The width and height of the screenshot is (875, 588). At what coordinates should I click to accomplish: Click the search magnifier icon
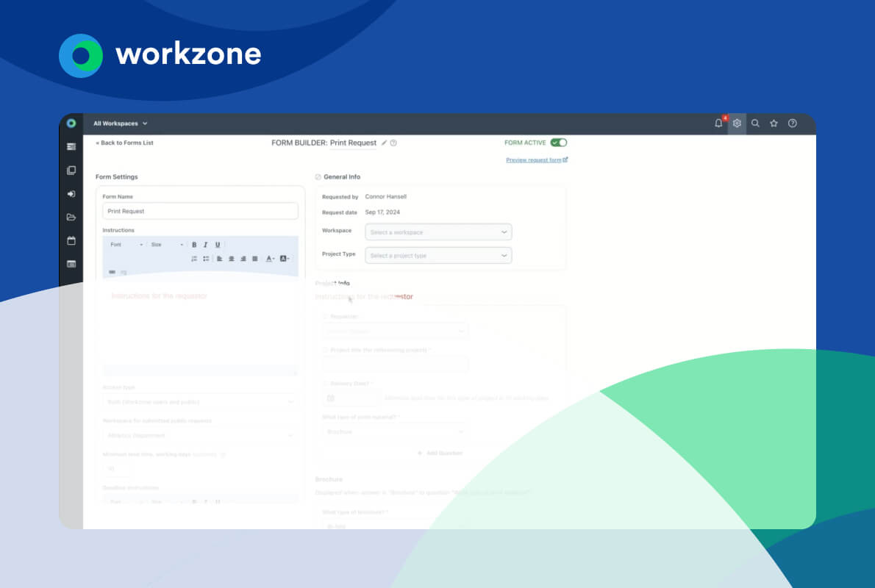755,123
